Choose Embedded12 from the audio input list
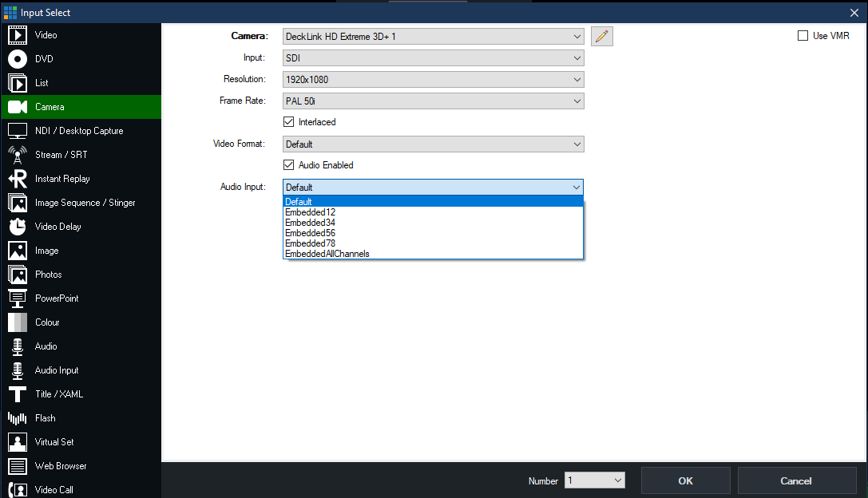Viewport: 868px width, 498px height. click(x=311, y=212)
